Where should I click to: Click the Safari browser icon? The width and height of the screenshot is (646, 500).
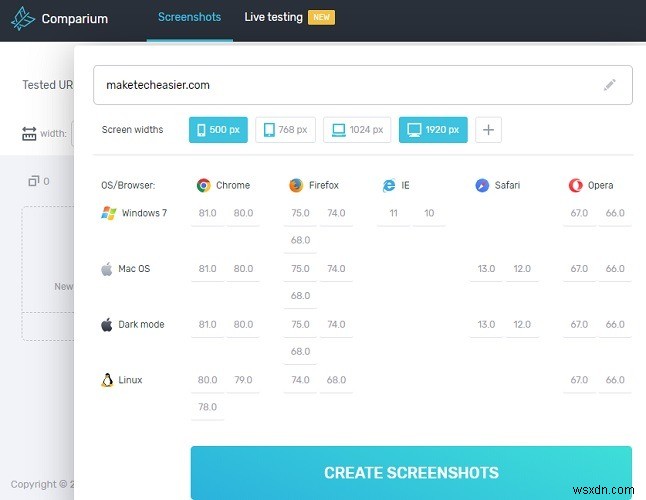point(482,185)
